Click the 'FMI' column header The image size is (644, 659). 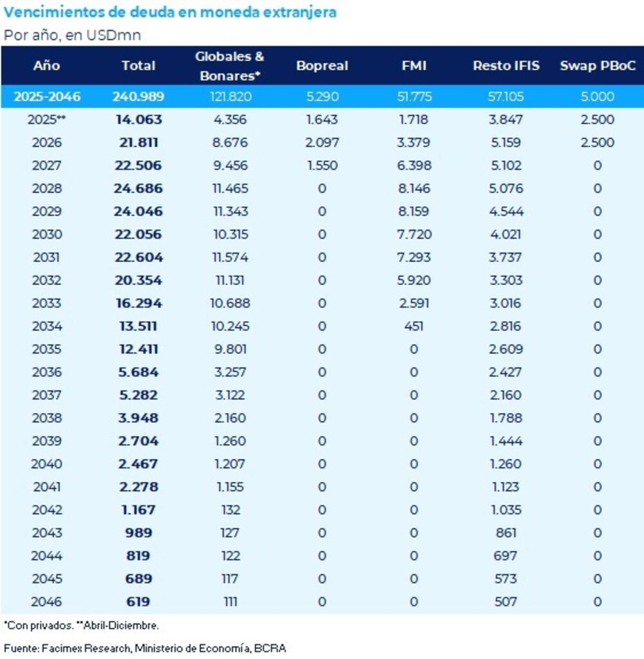[x=413, y=65]
